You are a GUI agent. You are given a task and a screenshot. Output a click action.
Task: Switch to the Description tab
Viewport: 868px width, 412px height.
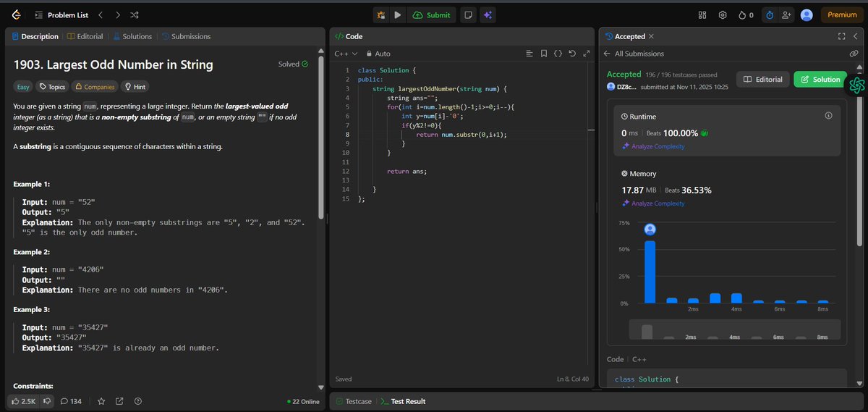[x=35, y=36]
